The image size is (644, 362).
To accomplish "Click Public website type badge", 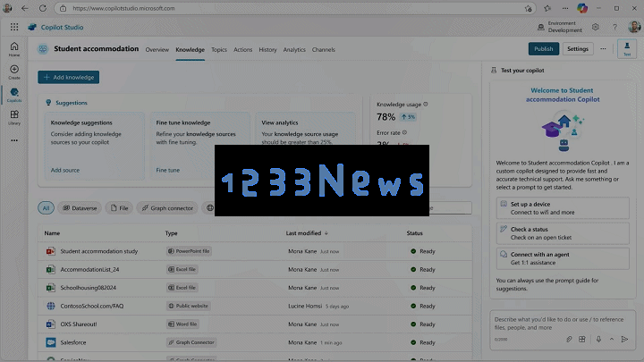I will 189,306.
